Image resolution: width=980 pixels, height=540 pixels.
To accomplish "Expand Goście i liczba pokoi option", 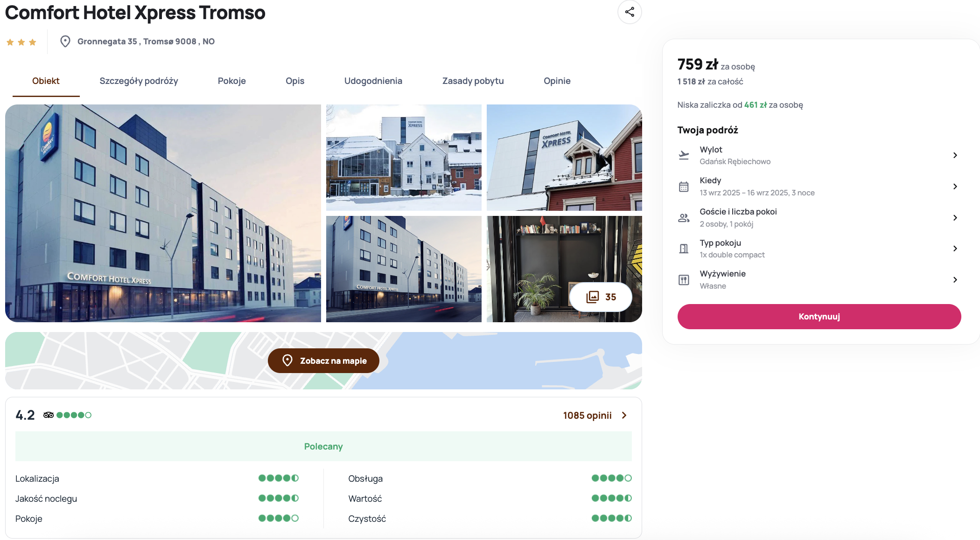I will [x=955, y=218].
